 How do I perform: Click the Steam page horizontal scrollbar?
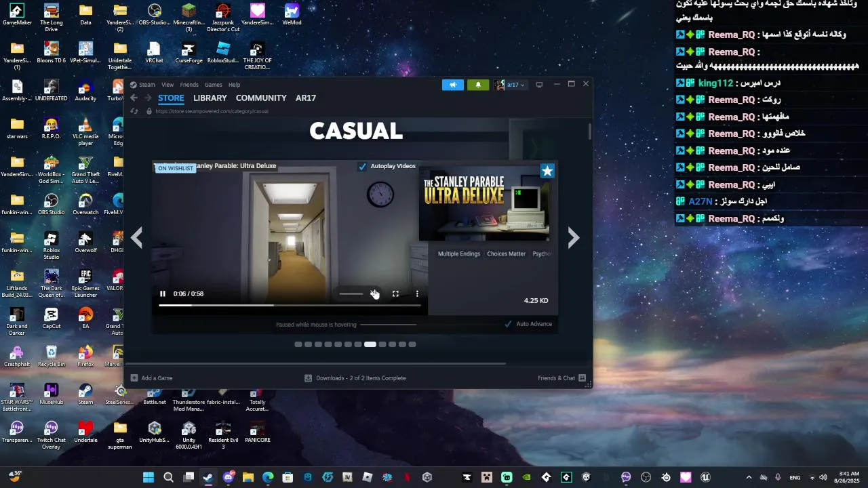click(316, 364)
